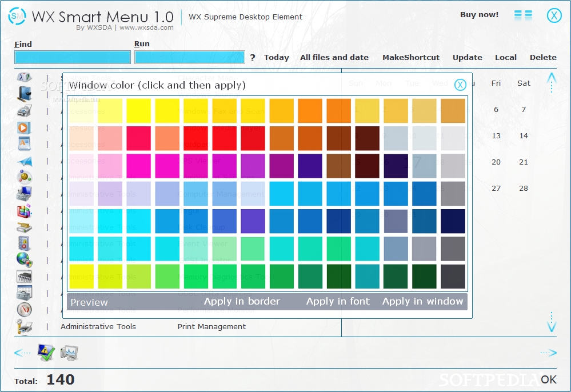Screen dimensions: 571x392
Task: Launch the iSCSI Initiator globe icon
Action: 24,259
